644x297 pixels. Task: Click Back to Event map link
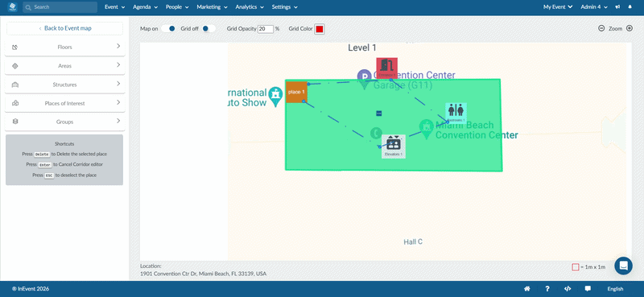click(x=65, y=28)
